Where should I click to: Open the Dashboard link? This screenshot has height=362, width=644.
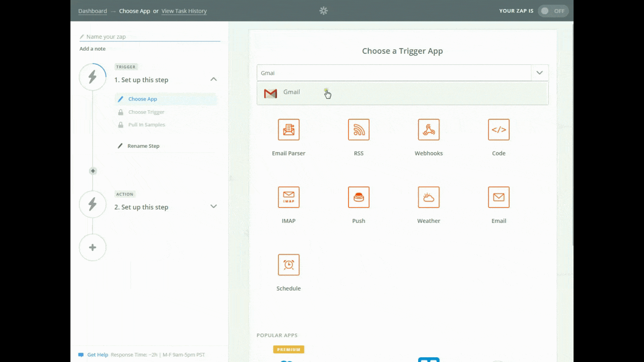tap(93, 11)
